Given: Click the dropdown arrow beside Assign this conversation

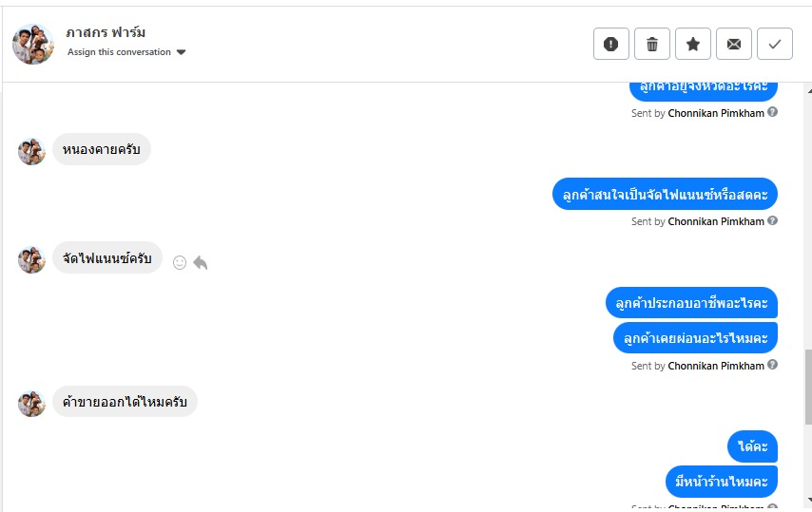Looking at the screenshot, I should click(x=181, y=52).
